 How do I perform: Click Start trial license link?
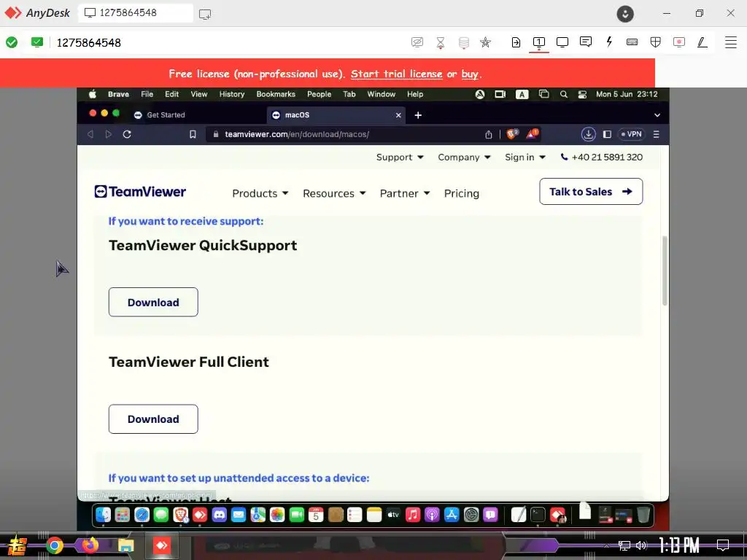coord(396,74)
